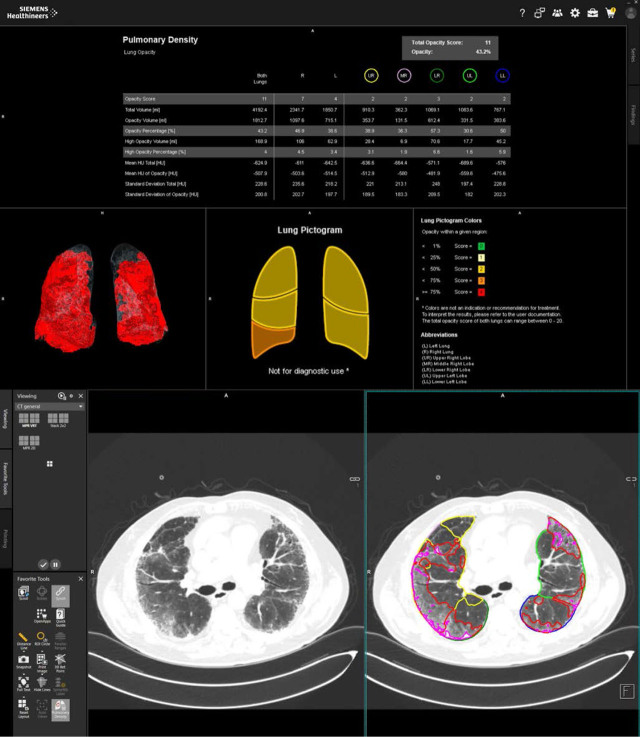Image resolution: width=640 pixels, height=737 pixels.
Task: Open settings gear in top bar
Action: 575,13
